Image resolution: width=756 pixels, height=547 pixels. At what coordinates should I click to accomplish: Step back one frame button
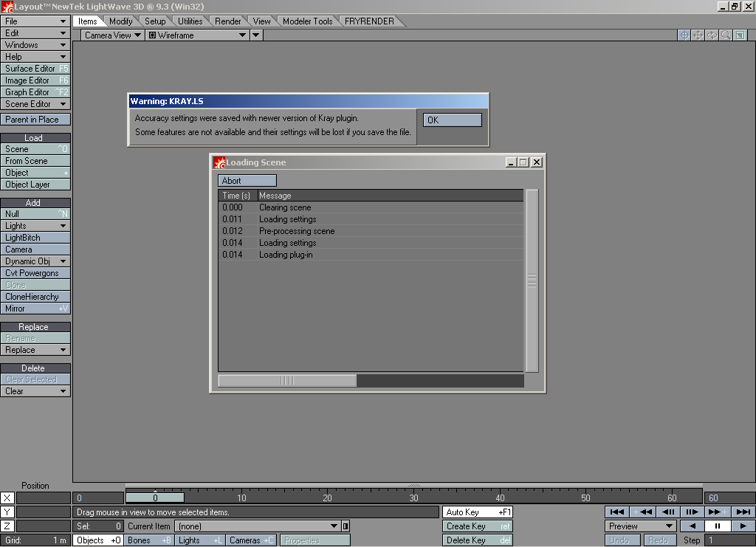pos(667,512)
